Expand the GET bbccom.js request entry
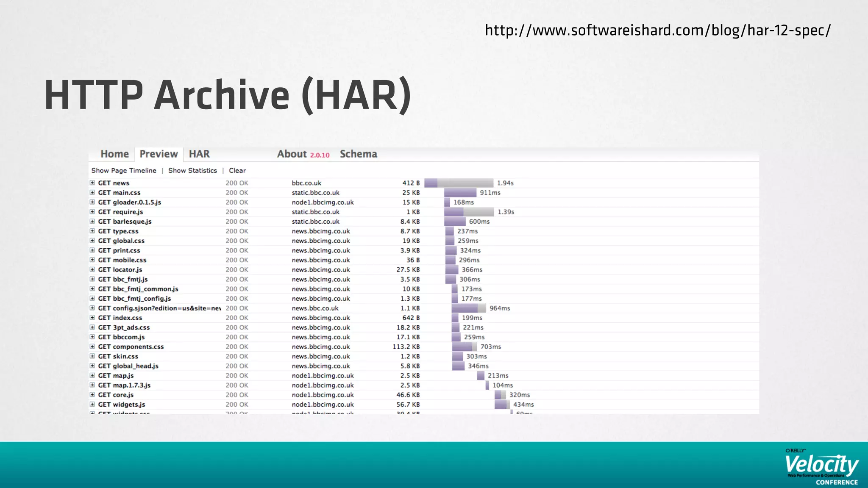Viewport: 868px width, 488px height. pyautogui.click(x=92, y=337)
